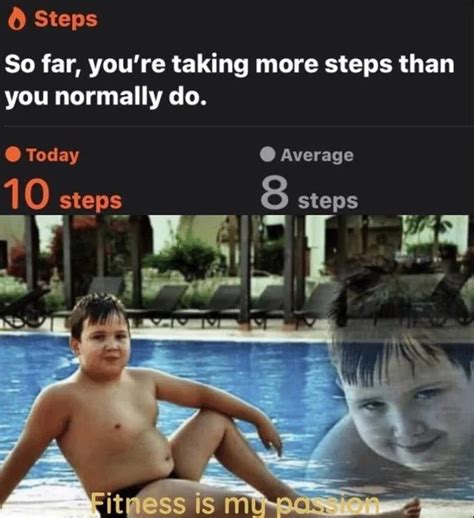Click the 10 steps today value
474x518 pixels.
coord(64,194)
